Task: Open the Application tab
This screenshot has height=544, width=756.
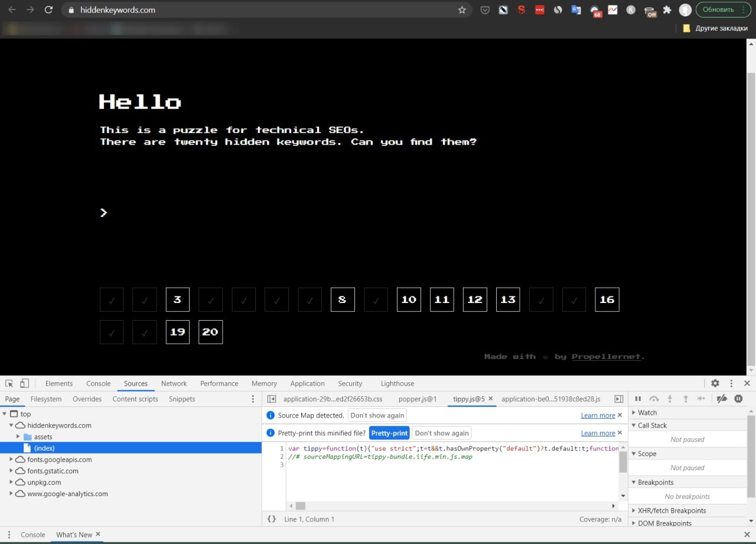Action: coord(307,383)
